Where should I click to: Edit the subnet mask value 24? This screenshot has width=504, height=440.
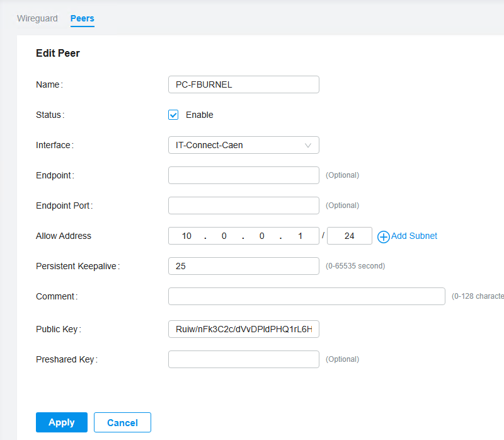point(349,236)
